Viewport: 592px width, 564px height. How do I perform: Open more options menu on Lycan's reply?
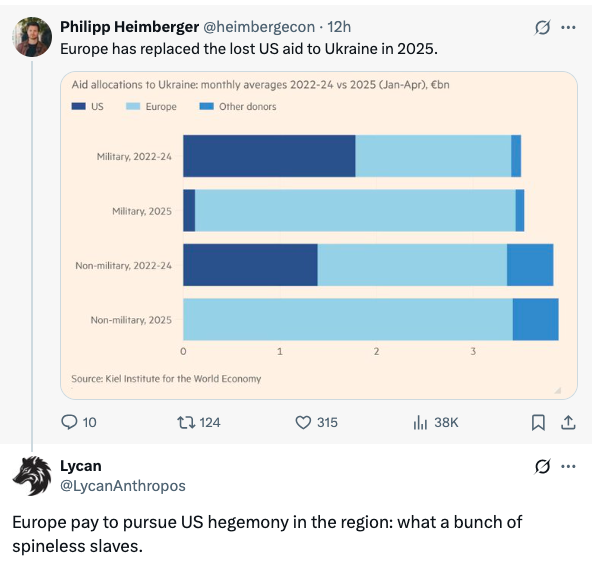568,466
